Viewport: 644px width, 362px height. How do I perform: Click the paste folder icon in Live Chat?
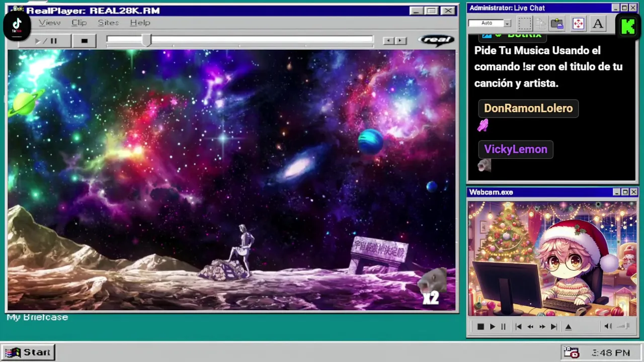click(557, 23)
